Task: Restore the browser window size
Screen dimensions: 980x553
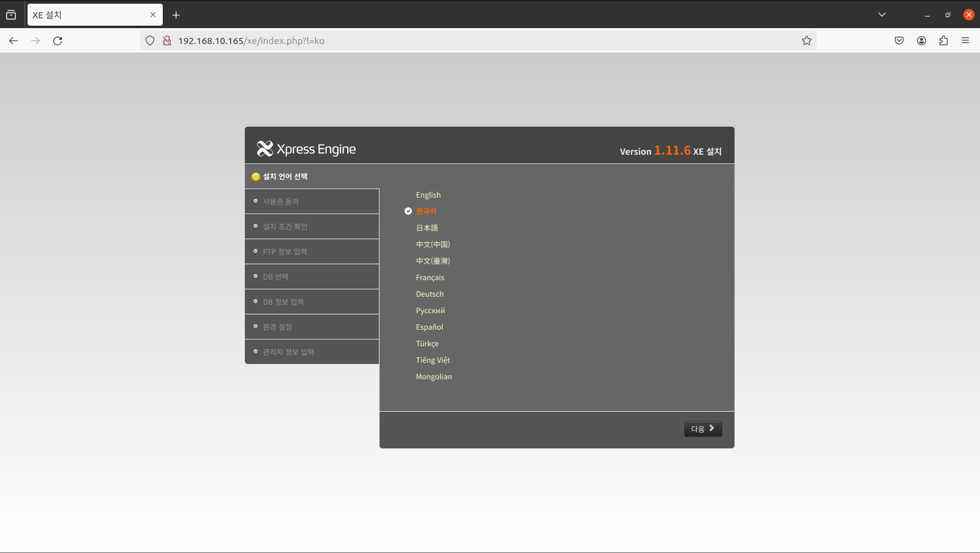Action: (x=948, y=15)
